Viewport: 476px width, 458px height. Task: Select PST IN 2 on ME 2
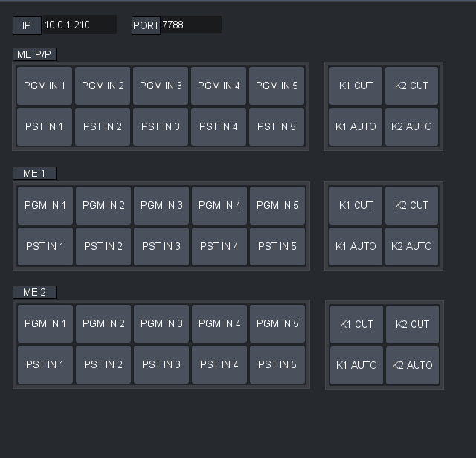pyautogui.click(x=103, y=365)
